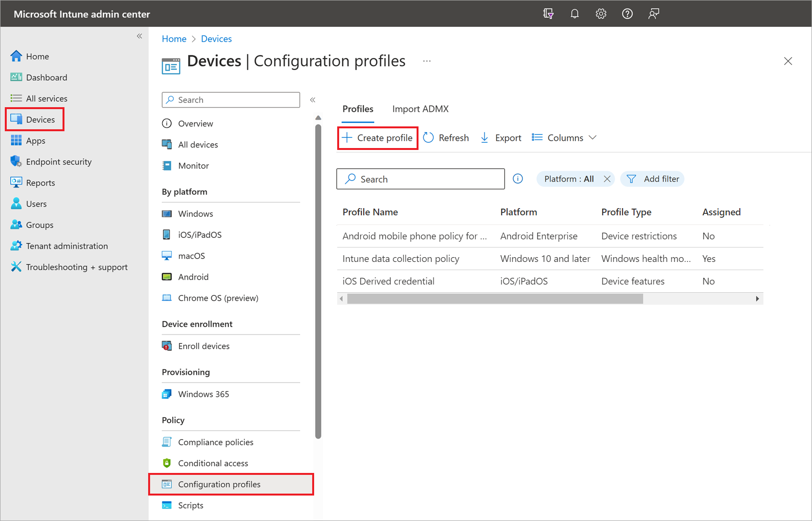Open the feedback person icon
The width and height of the screenshot is (812, 521).
point(653,14)
